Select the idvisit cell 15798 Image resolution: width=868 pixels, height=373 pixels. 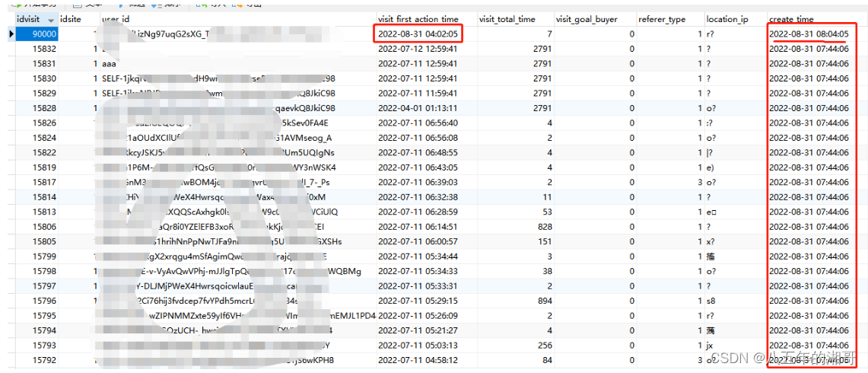(x=36, y=272)
